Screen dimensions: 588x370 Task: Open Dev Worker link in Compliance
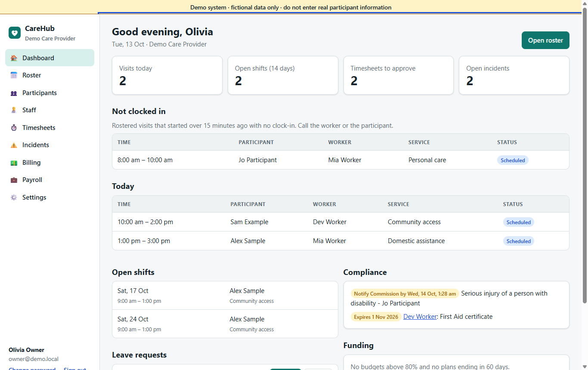point(420,317)
